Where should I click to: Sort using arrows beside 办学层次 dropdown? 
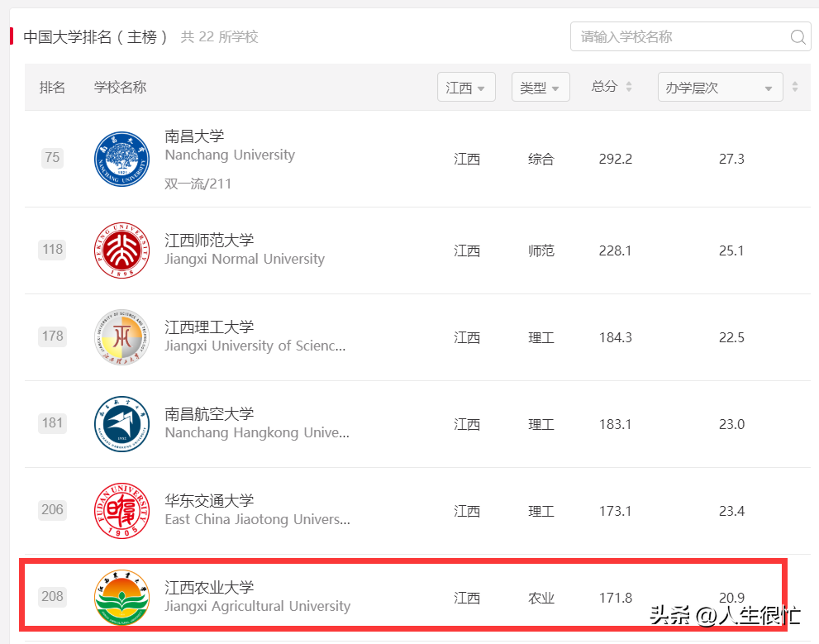coord(795,87)
